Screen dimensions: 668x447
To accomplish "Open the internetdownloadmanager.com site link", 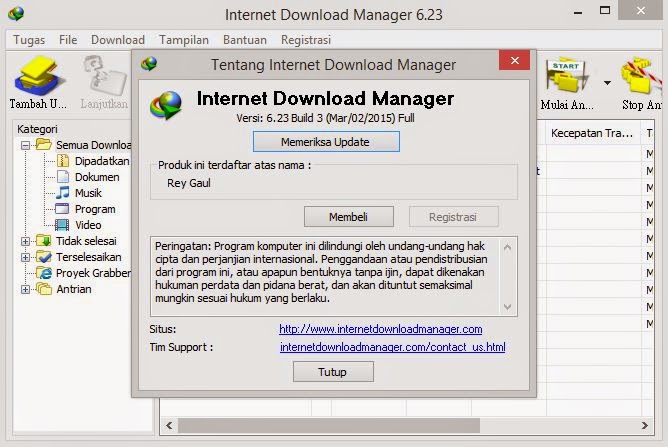I will 380,329.
